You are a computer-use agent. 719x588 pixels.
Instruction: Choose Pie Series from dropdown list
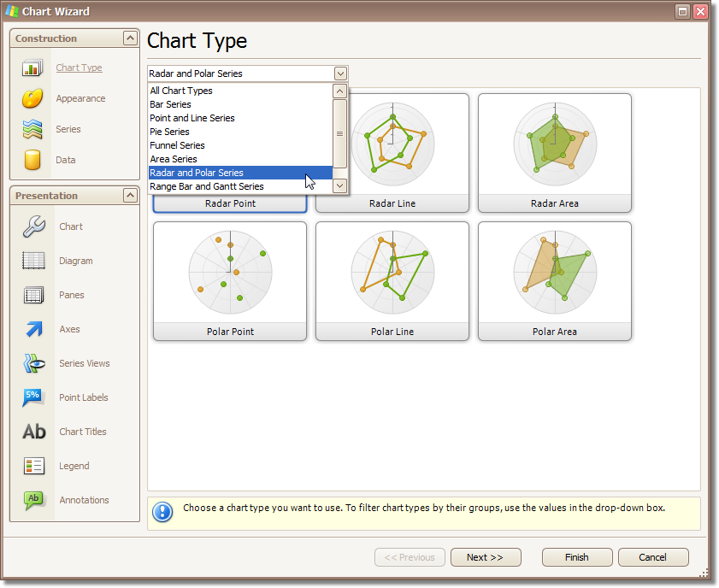(x=169, y=132)
